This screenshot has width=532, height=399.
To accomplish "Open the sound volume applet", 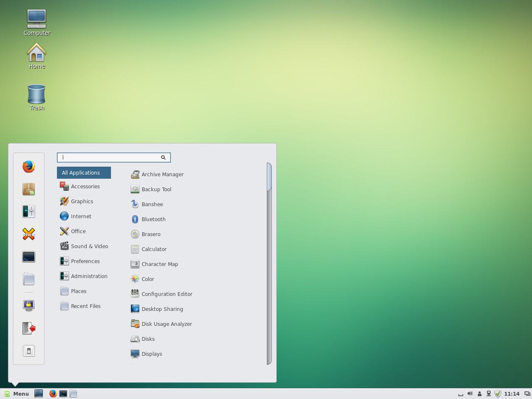I will 470,394.
